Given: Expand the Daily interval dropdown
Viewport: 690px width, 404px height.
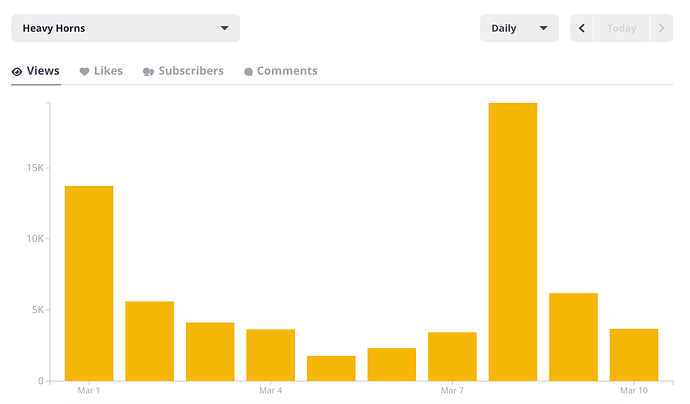Looking at the screenshot, I should click(518, 28).
